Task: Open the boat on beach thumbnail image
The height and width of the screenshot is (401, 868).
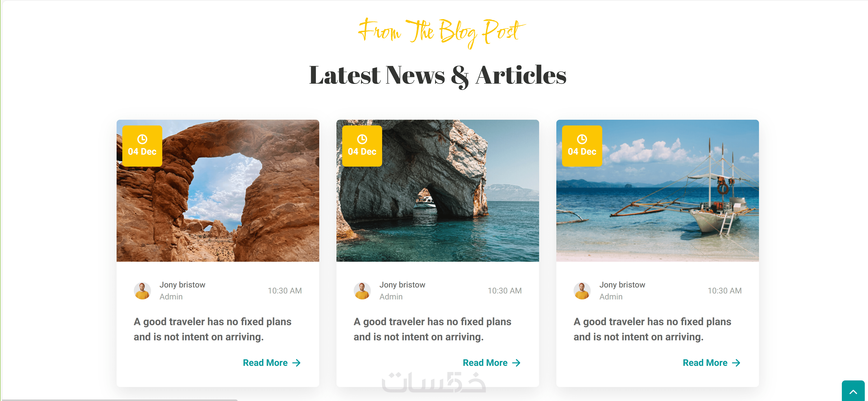Action: pos(657,191)
